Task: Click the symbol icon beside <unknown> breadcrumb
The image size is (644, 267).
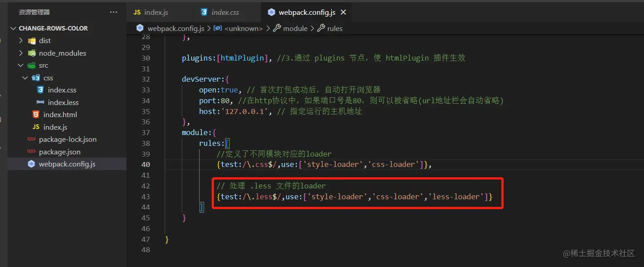Action: [218, 28]
